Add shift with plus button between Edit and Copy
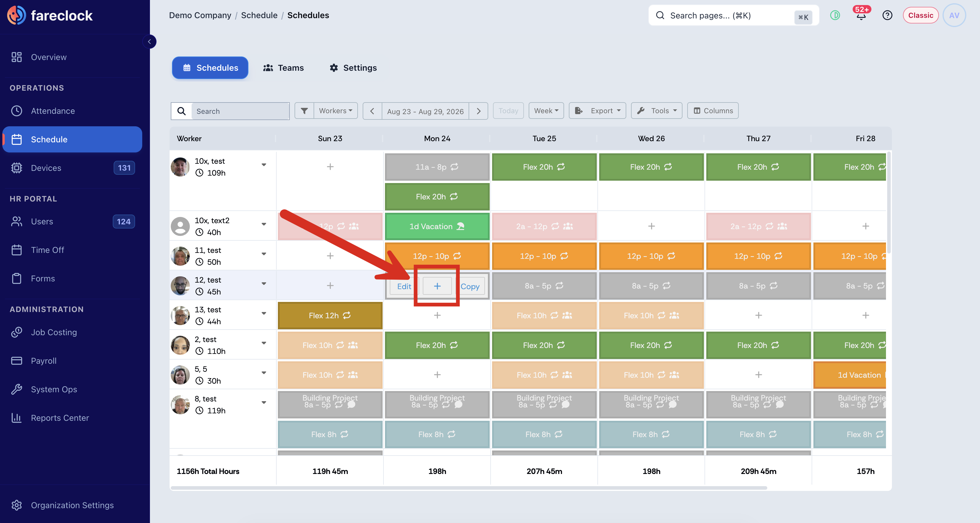 click(437, 286)
